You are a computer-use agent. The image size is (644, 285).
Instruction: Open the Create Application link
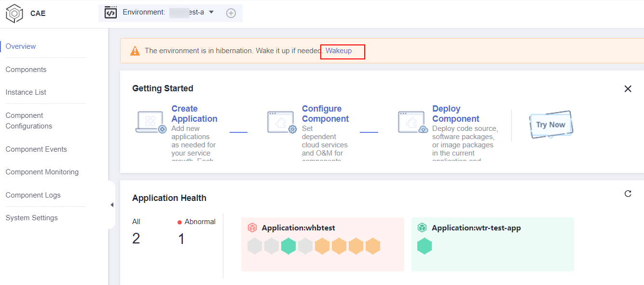point(194,114)
